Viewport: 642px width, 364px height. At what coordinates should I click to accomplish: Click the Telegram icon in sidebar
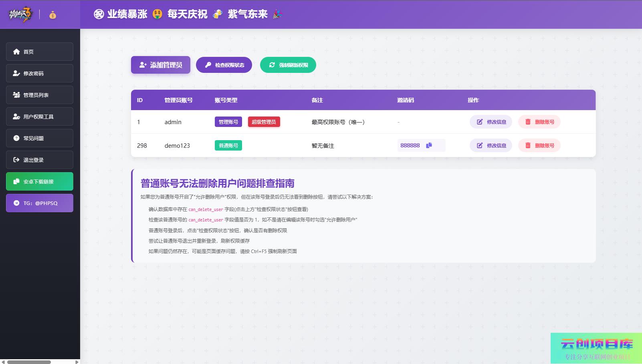pos(16,203)
